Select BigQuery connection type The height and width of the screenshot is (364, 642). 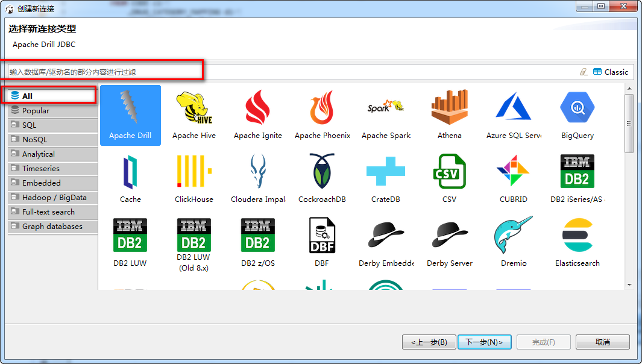click(577, 115)
